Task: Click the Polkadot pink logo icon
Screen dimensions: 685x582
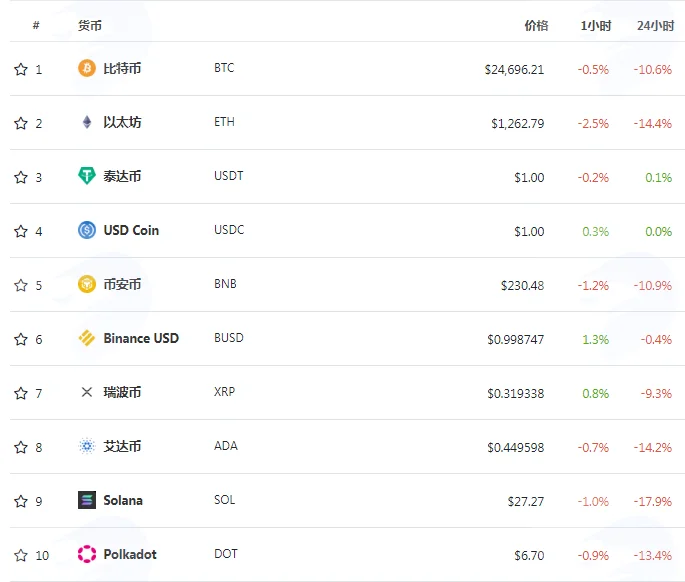Action: 87,554
